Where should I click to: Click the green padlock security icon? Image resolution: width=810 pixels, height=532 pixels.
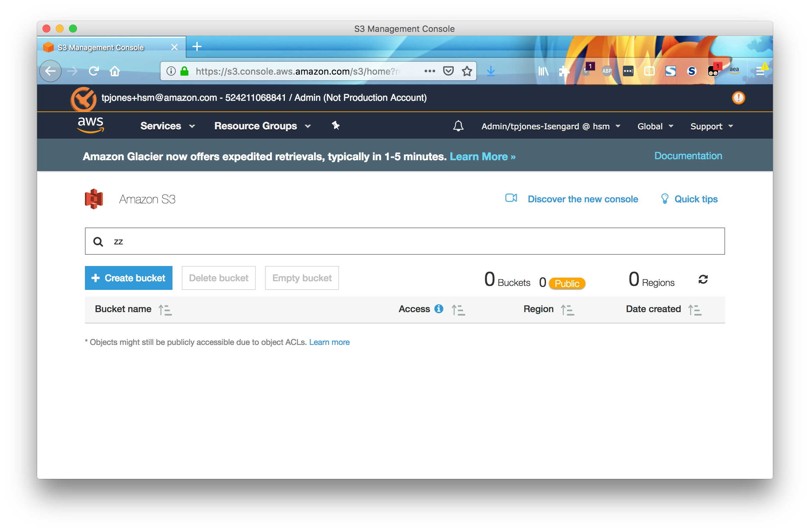click(x=184, y=71)
